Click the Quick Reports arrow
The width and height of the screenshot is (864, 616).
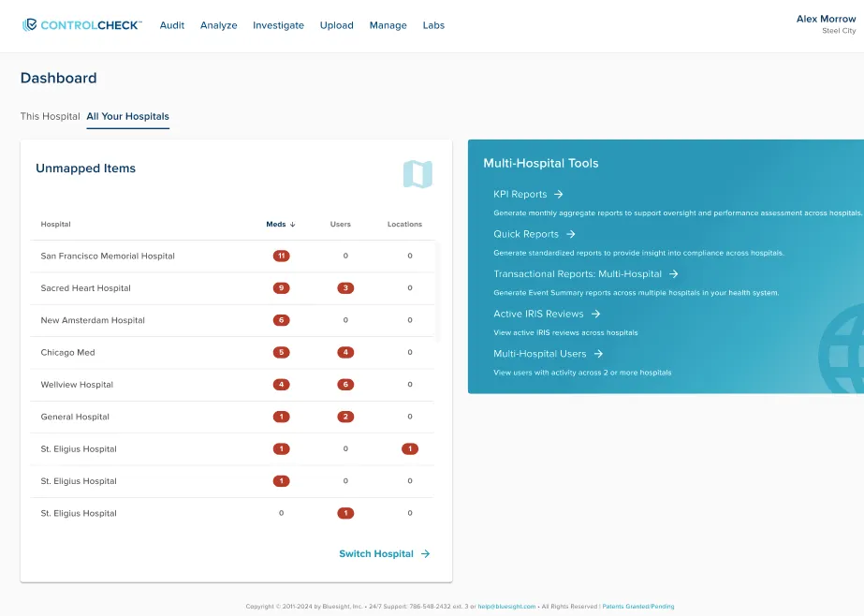(x=570, y=234)
